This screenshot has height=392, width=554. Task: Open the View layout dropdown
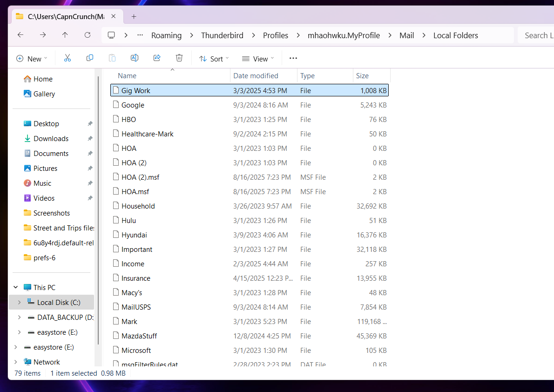pos(258,59)
